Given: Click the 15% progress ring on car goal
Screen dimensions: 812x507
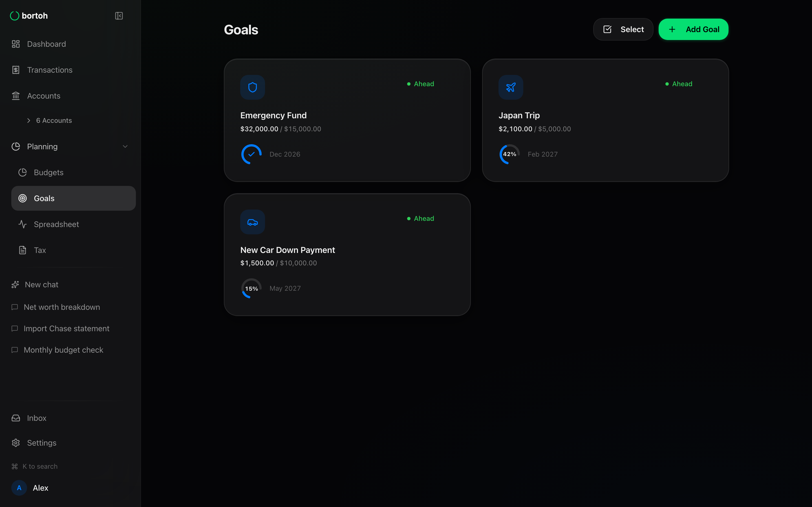Looking at the screenshot, I should click(251, 288).
